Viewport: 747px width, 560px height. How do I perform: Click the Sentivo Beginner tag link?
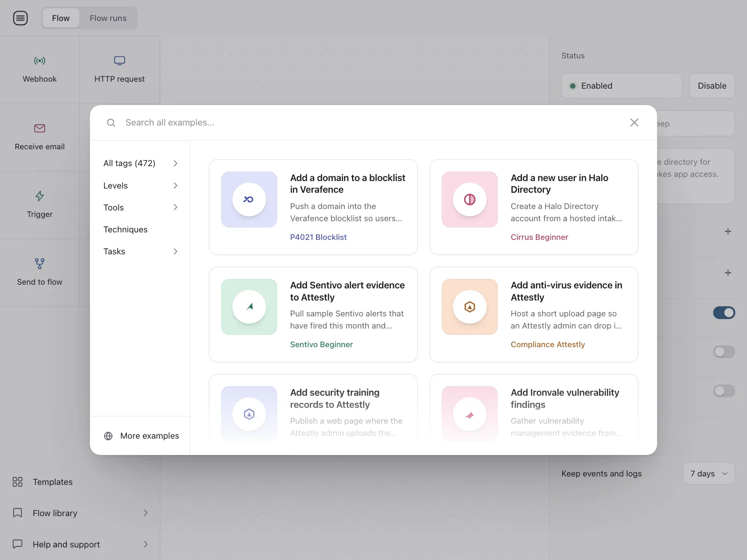[x=321, y=344]
